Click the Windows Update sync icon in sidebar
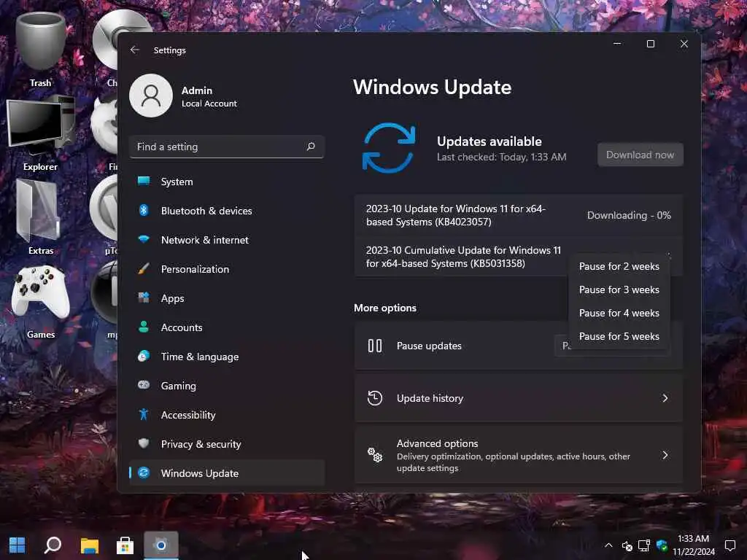Image resolution: width=747 pixels, height=560 pixels. click(144, 472)
